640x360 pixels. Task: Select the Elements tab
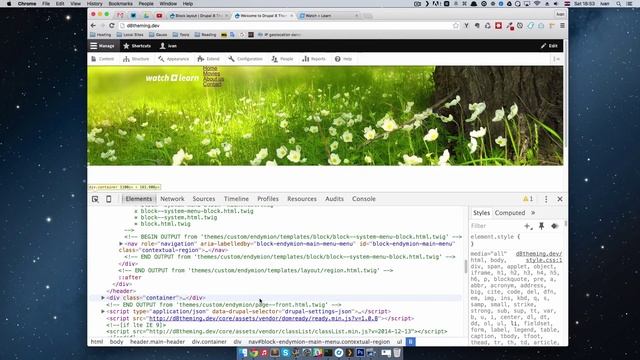coord(138,199)
